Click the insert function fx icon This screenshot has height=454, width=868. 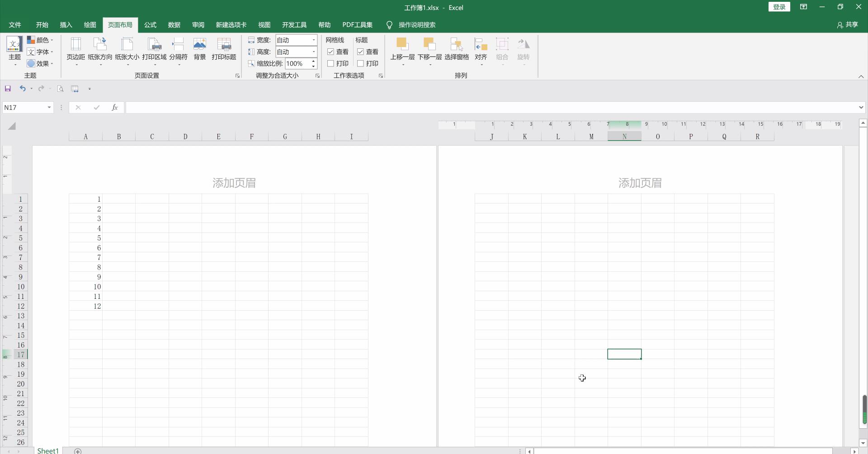click(114, 107)
